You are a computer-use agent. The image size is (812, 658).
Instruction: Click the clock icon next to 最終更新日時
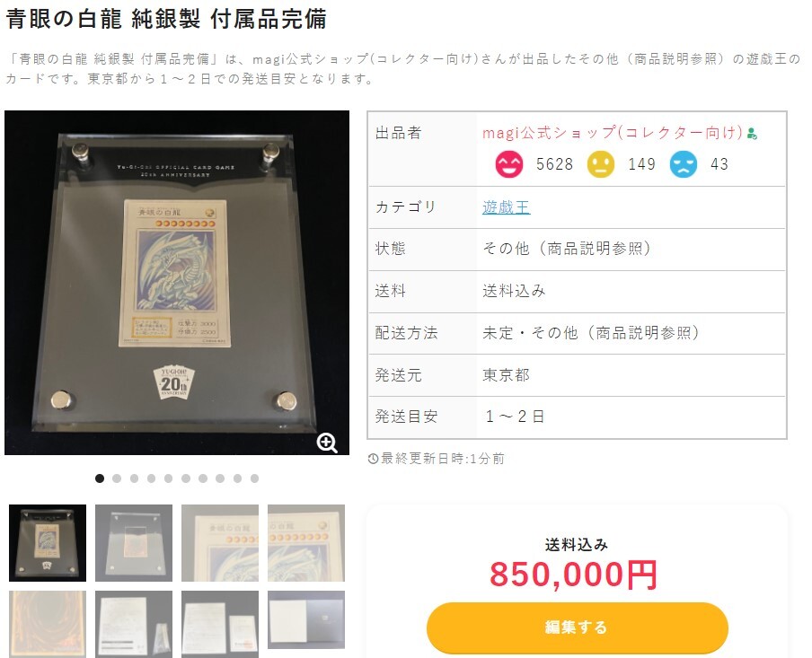(373, 459)
